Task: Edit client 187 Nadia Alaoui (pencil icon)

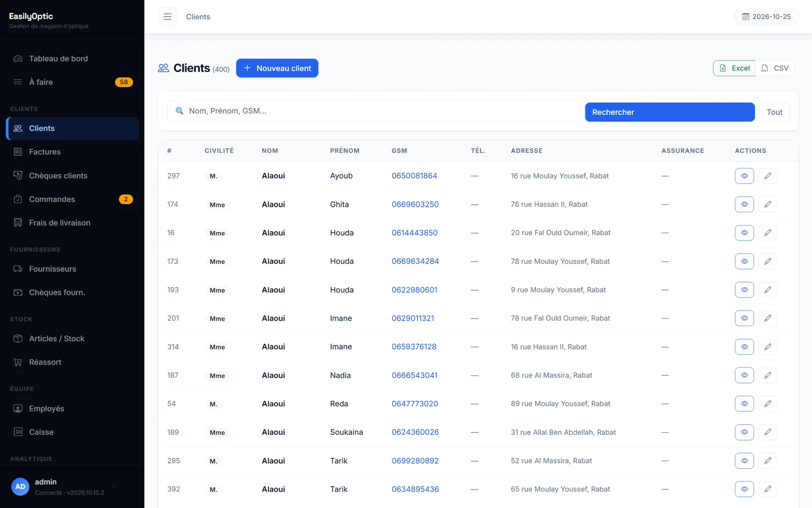Action: [768, 375]
